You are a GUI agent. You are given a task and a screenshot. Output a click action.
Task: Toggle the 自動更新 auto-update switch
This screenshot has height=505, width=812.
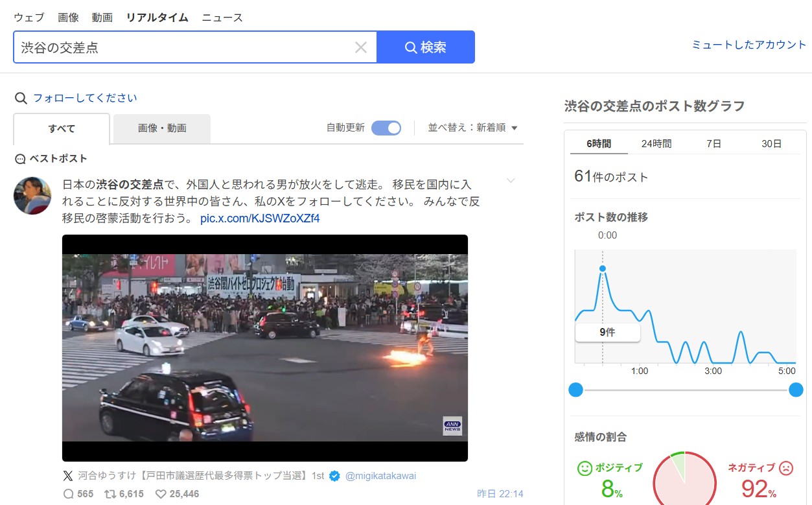pyautogui.click(x=386, y=128)
